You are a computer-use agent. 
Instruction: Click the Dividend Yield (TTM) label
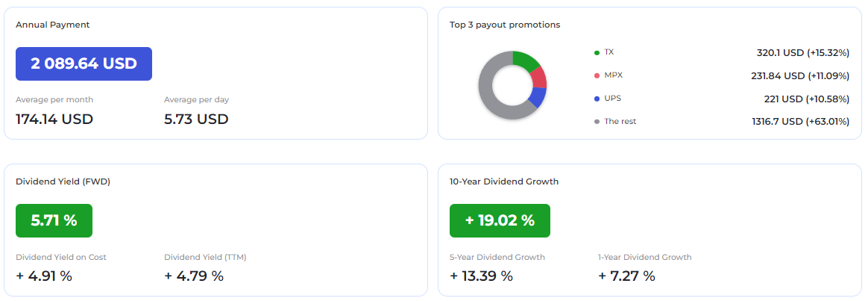tap(205, 257)
